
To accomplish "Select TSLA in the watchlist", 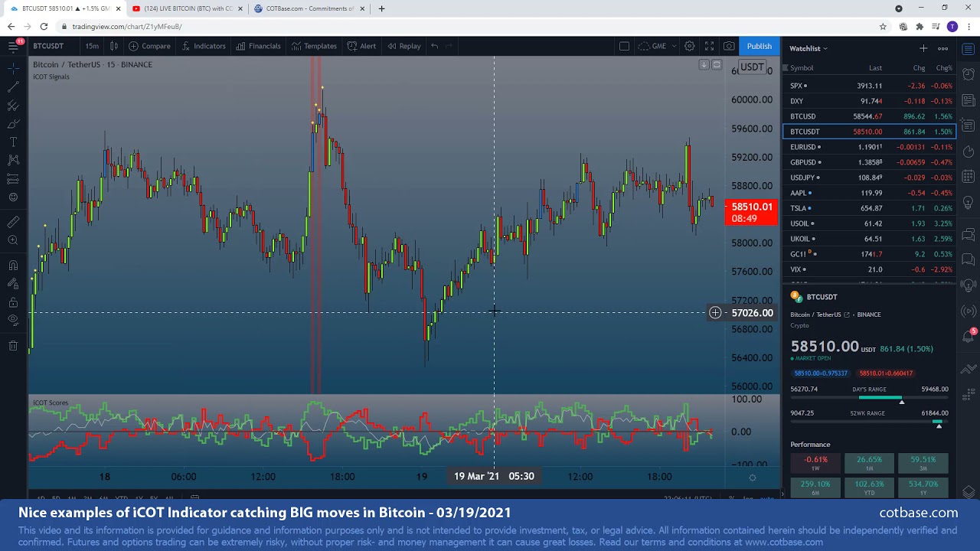I will (870, 208).
